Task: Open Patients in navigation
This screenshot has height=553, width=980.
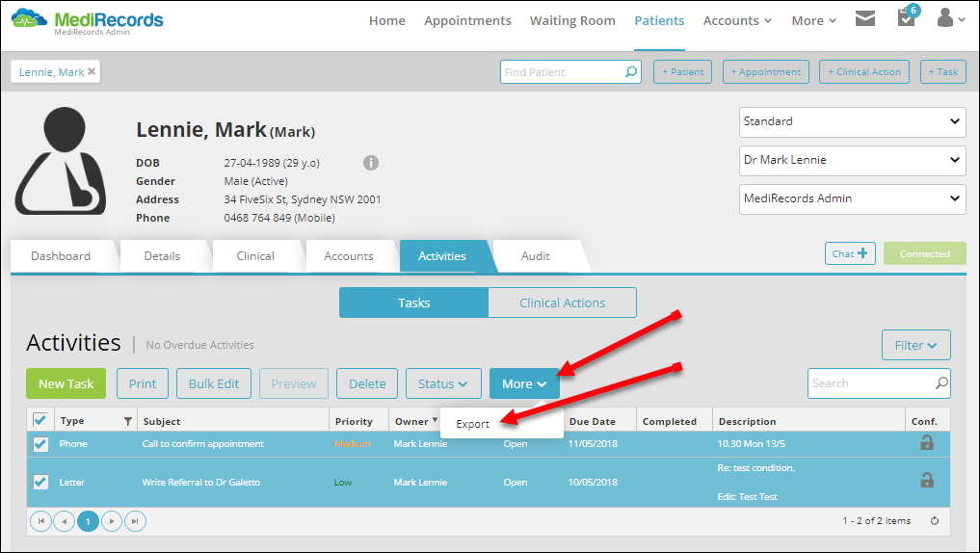Action: point(659,20)
